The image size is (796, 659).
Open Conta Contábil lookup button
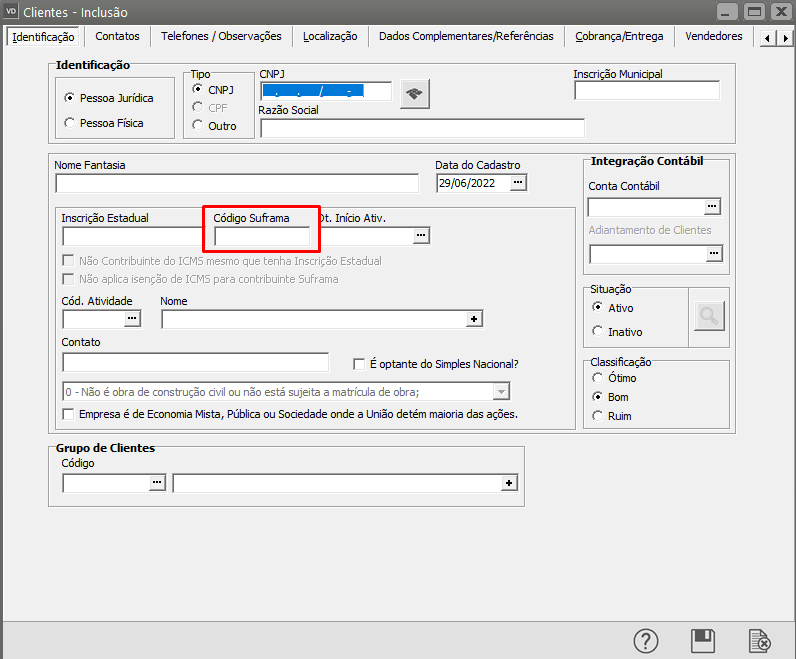(712, 207)
